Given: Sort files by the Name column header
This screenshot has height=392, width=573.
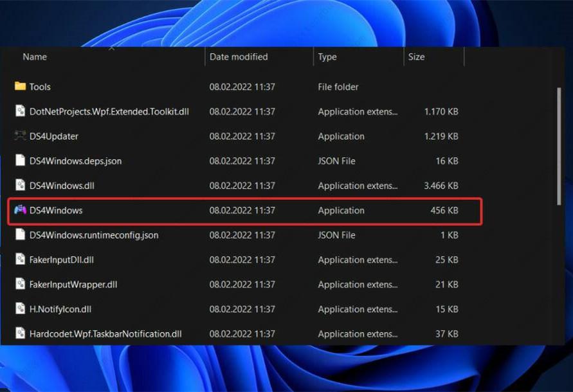Looking at the screenshot, I should (34, 57).
